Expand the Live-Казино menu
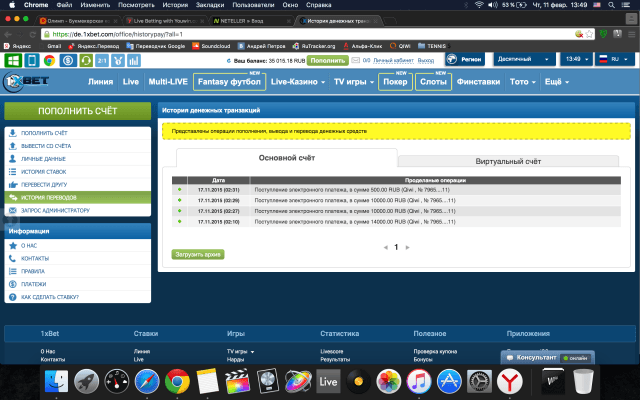 (298, 82)
